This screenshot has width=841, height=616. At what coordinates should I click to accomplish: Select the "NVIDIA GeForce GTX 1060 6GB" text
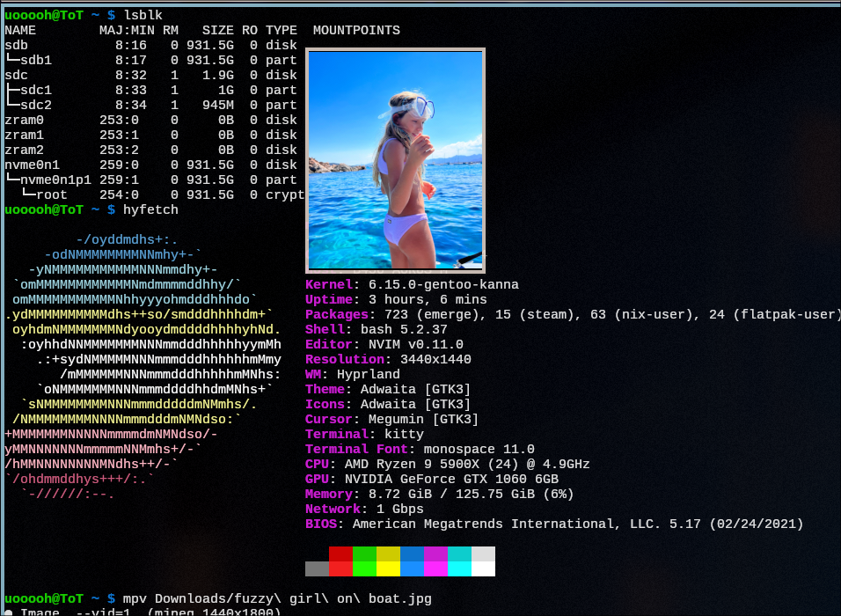point(451,480)
